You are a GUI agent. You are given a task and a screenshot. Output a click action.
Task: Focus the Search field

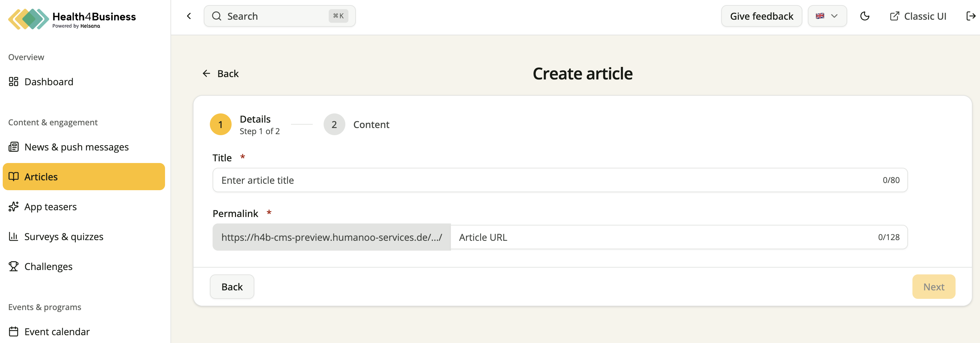click(279, 16)
